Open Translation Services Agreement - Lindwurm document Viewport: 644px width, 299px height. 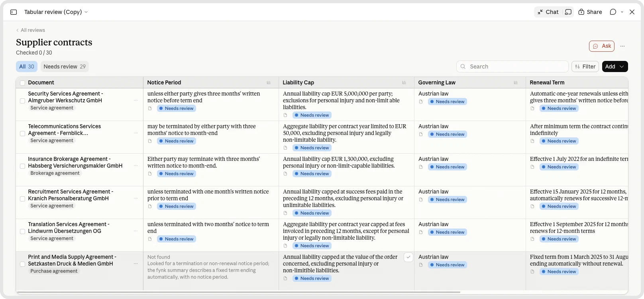click(x=69, y=228)
